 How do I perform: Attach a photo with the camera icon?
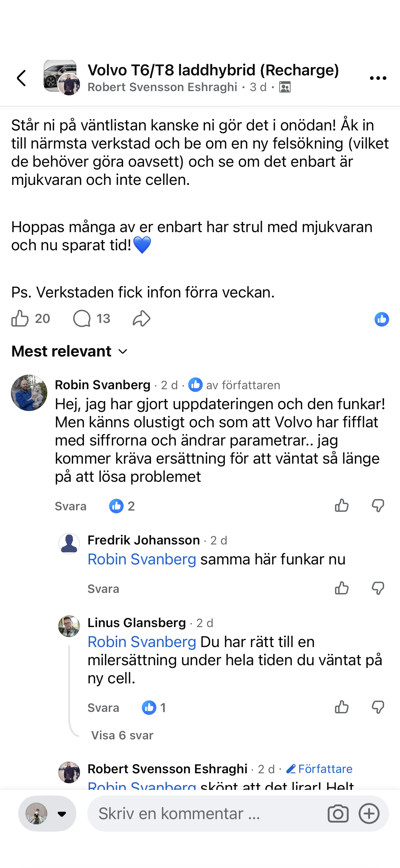[338, 814]
